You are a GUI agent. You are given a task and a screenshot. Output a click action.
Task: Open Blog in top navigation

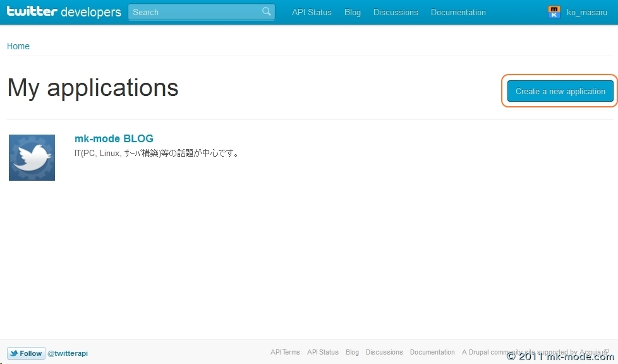(353, 12)
